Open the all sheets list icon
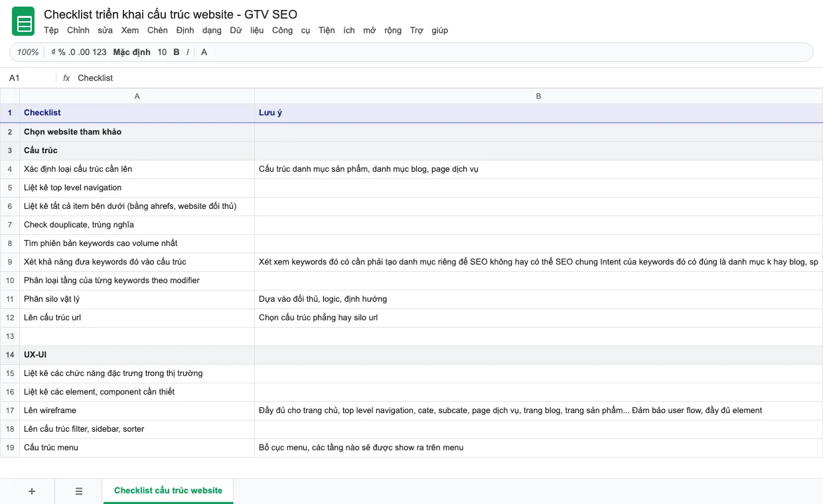The image size is (823, 504). (x=79, y=491)
